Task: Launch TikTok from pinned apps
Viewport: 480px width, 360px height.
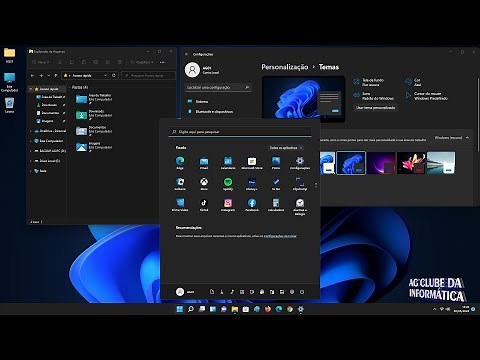Action: pyautogui.click(x=204, y=205)
